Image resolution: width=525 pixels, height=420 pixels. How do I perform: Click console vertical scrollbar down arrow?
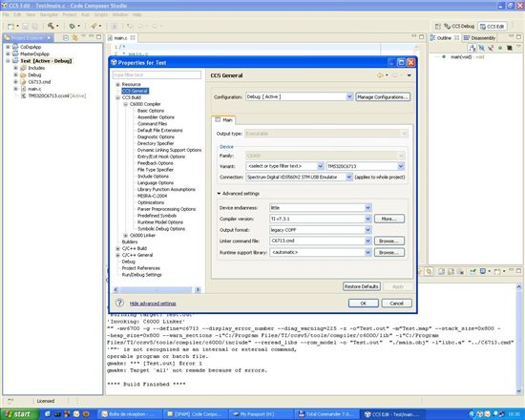tap(519, 390)
